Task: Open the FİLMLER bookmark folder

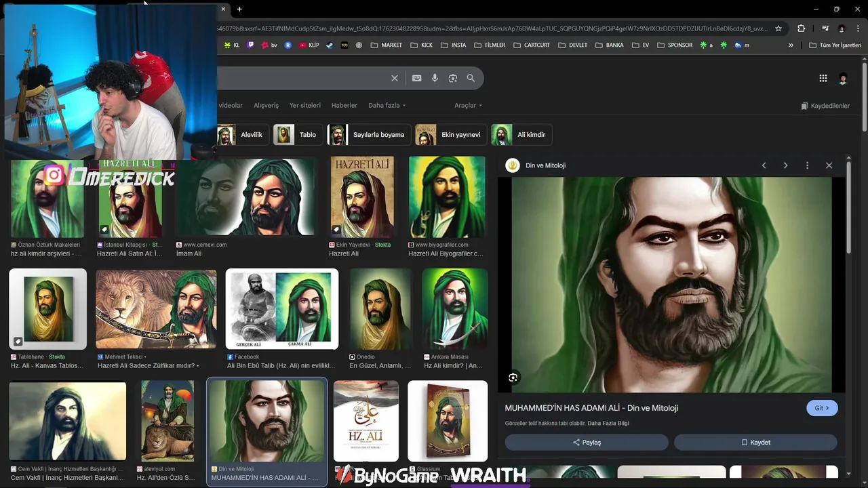Action: pyautogui.click(x=490, y=45)
